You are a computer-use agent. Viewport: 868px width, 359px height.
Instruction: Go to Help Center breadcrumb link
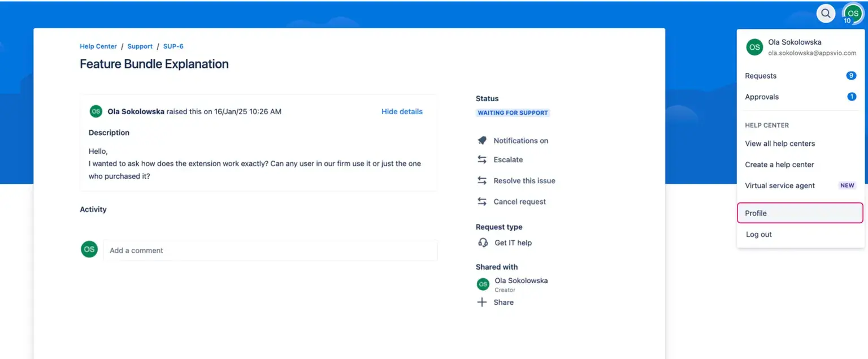coord(98,46)
